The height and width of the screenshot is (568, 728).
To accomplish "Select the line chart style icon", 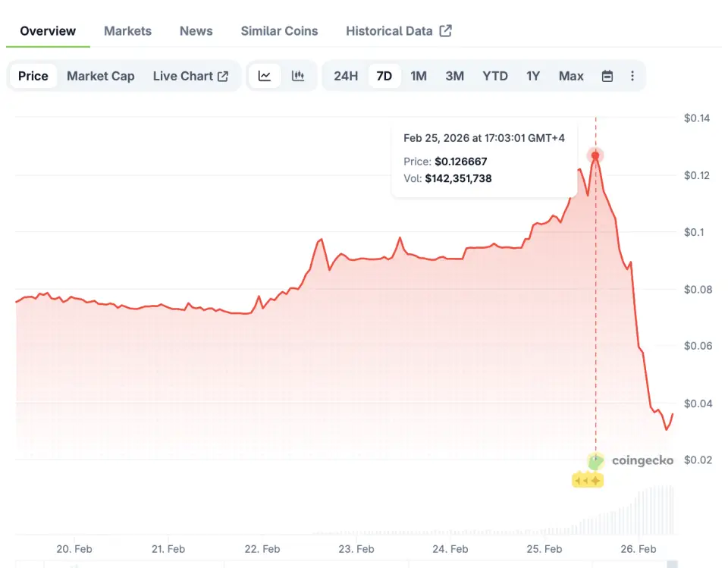I will pyautogui.click(x=265, y=76).
